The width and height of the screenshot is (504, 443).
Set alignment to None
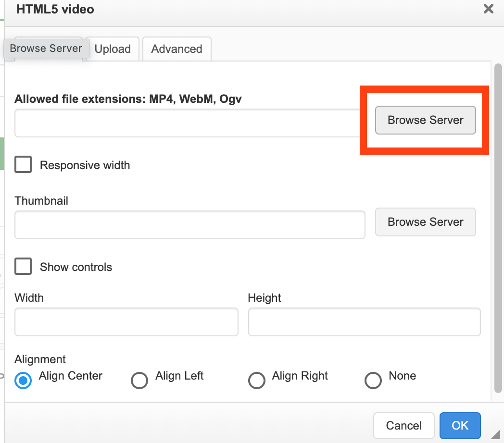(x=373, y=381)
